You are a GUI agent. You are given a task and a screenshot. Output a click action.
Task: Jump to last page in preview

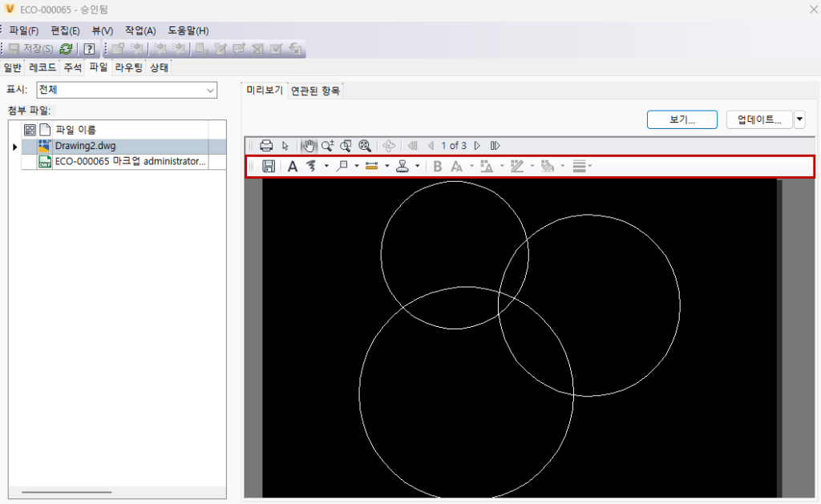pyautogui.click(x=495, y=146)
